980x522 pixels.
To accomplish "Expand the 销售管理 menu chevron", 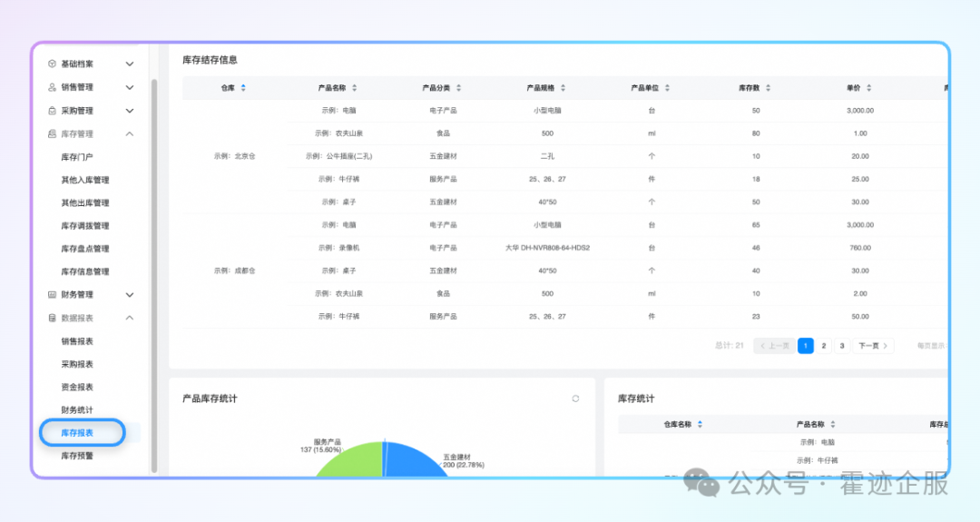I will tap(130, 87).
